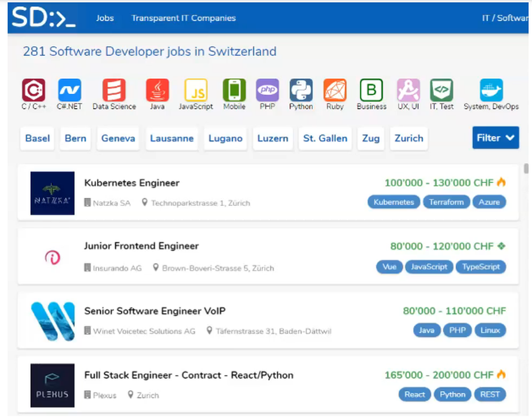Screen dimensions: 532x420
Task: Open the Winet Voicetec company logo
Action: point(52,321)
